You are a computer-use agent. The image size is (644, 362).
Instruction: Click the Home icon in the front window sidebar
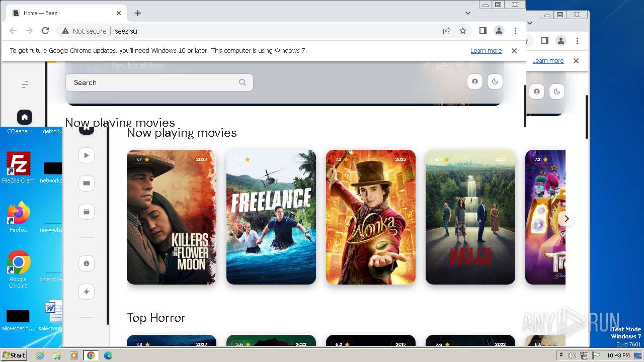click(x=25, y=117)
